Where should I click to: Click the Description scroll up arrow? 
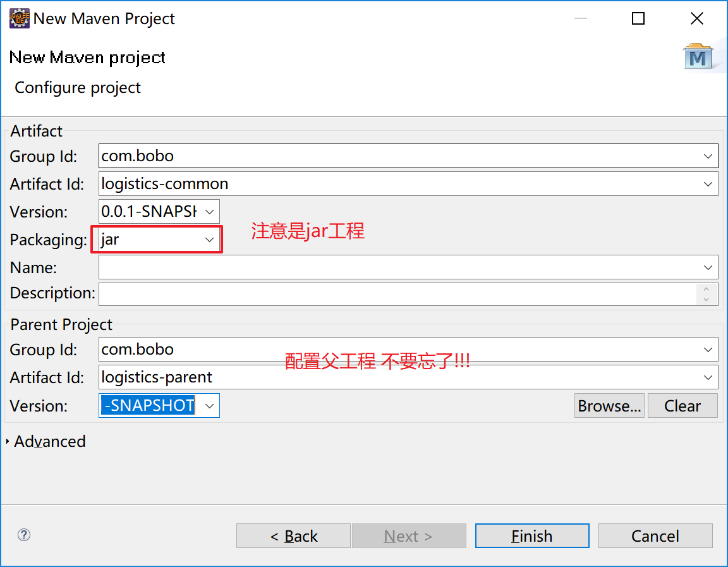(706, 289)
